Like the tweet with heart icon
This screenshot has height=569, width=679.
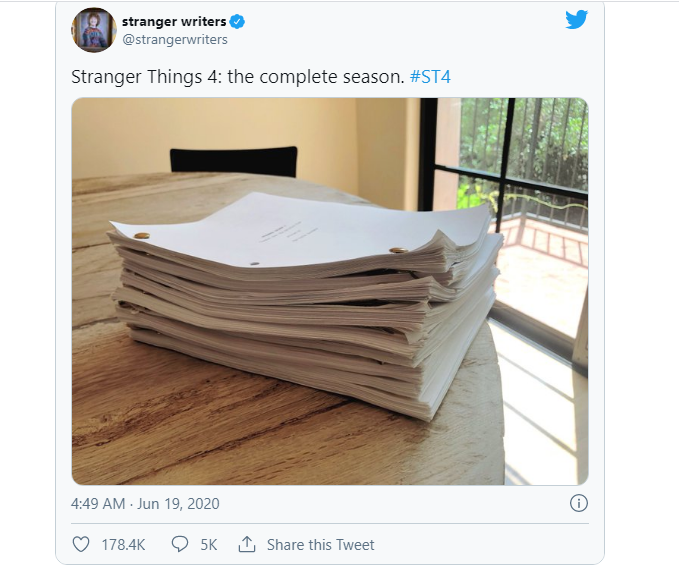click(x=81, y=544)
